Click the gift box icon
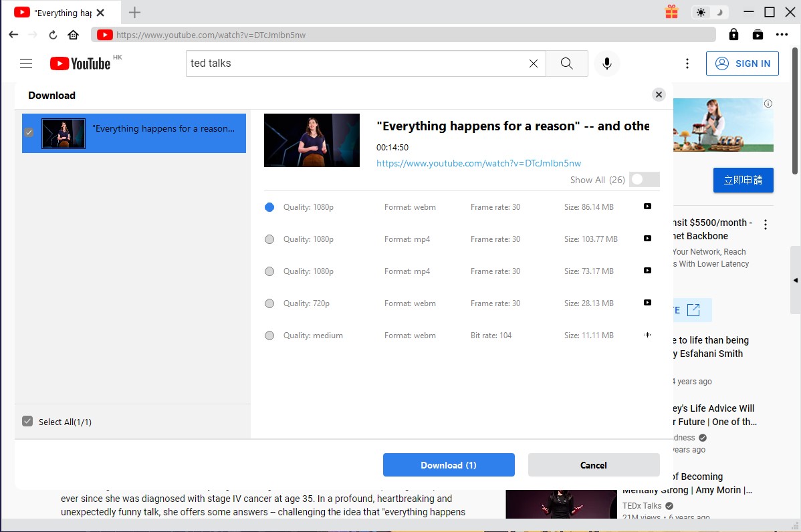 pos(671,12)
